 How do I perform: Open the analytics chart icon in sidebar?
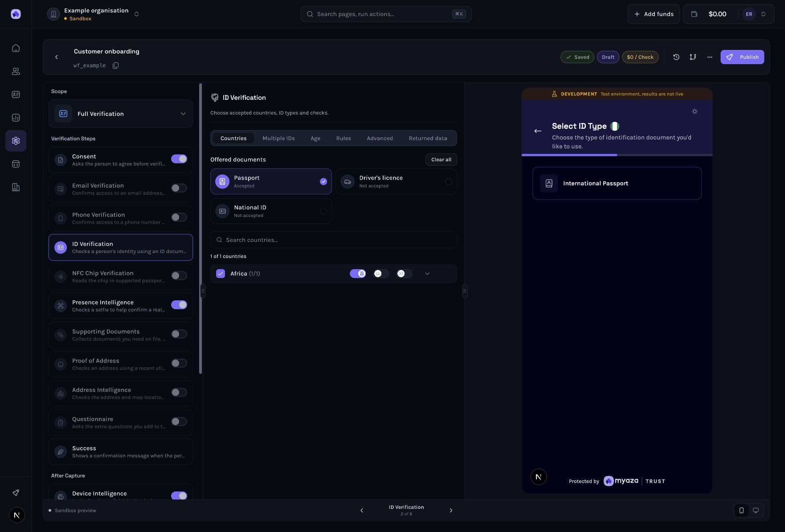click(x=16, y=118)
